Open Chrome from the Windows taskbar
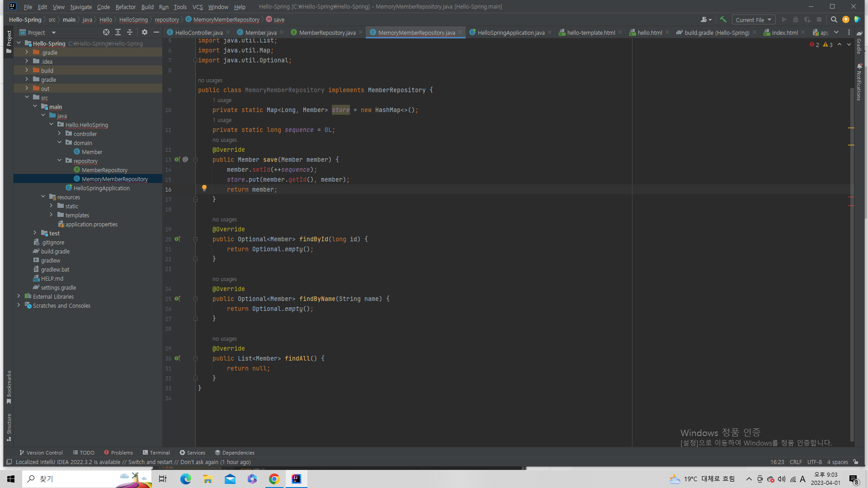868x488 pixels. (274, 479)
